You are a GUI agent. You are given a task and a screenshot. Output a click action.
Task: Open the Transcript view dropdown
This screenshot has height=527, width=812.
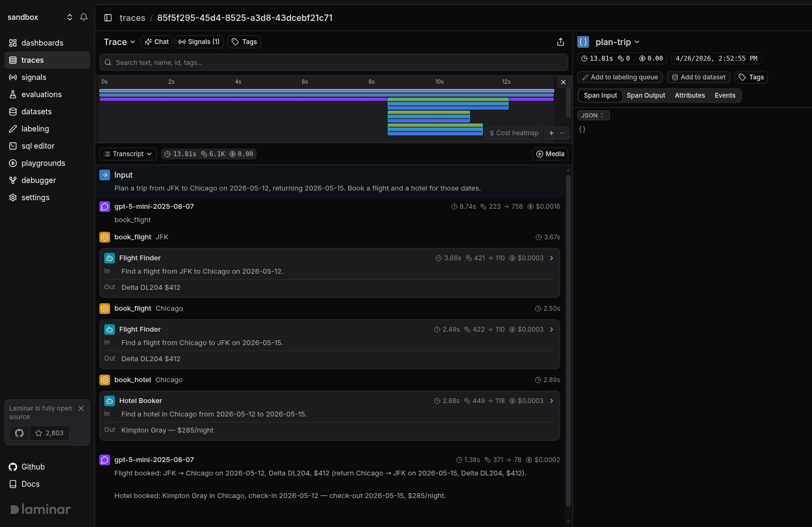coord(128,154)
